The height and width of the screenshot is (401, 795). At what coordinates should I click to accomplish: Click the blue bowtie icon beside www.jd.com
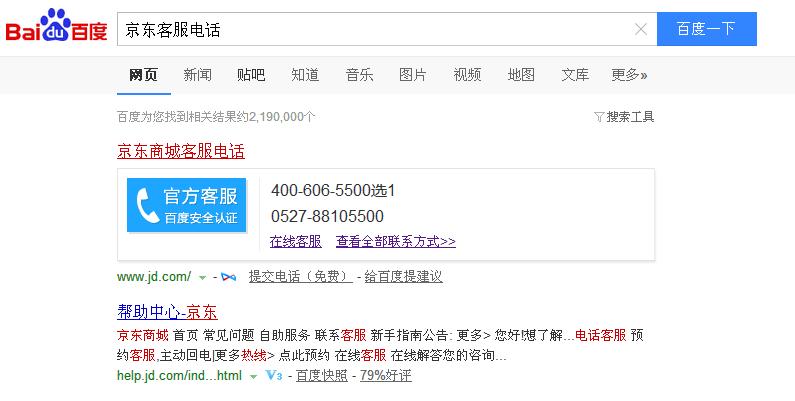[x=229, y=277]
